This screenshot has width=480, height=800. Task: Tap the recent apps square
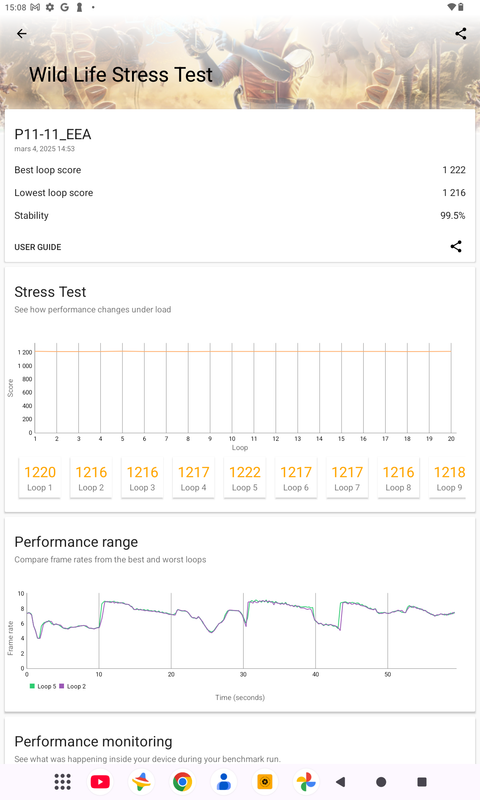[x=422, y=782]
